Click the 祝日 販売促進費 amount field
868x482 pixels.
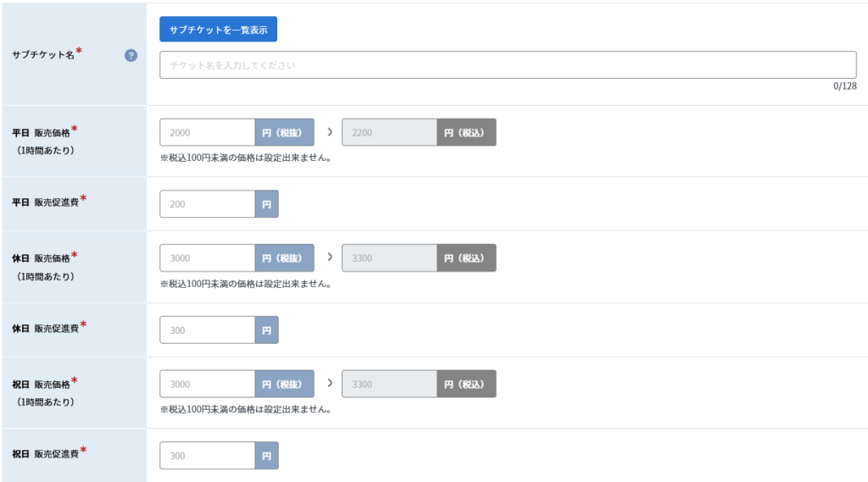pyautogui.click(x=207, y=456)
